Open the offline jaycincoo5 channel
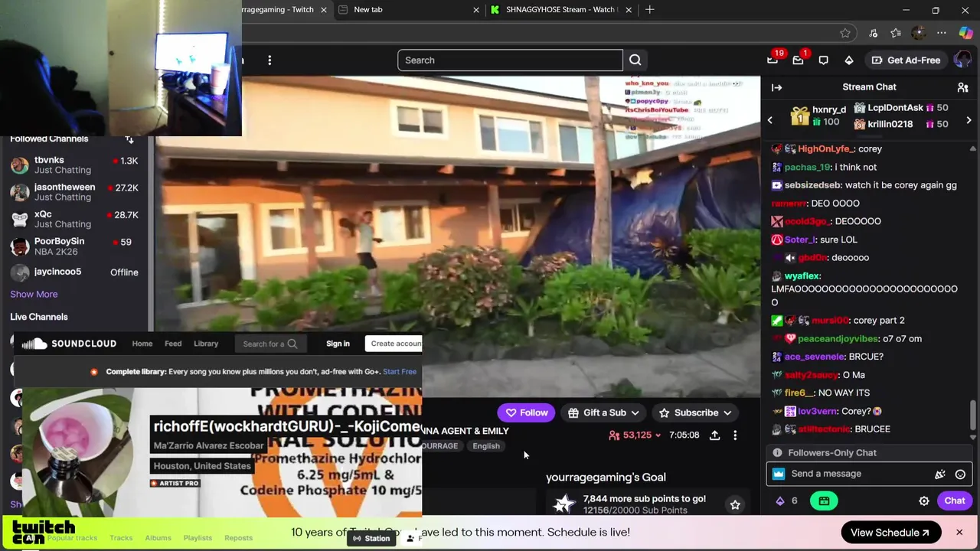Screen dimensions: 980x551 tap(74, 272)
